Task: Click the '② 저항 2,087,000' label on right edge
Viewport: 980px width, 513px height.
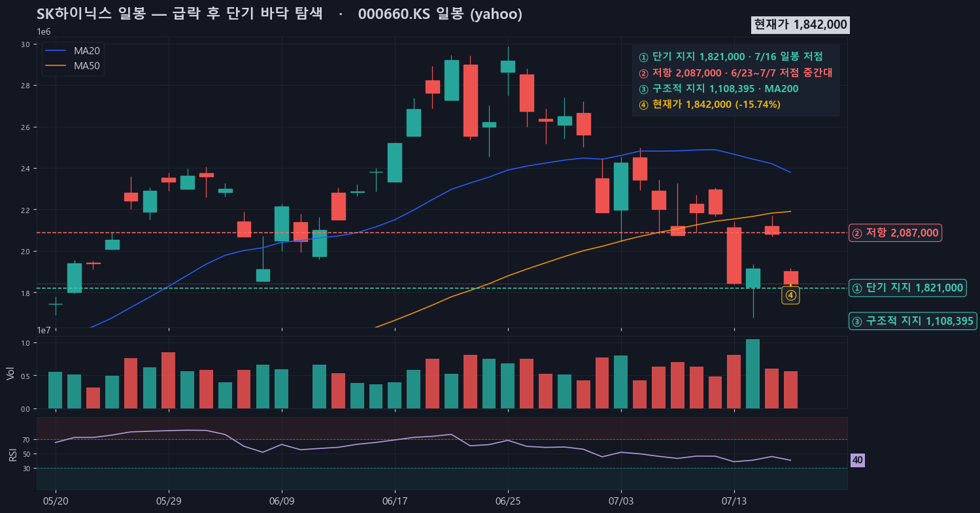Action: pyautogui.click(x=895, y=233)
